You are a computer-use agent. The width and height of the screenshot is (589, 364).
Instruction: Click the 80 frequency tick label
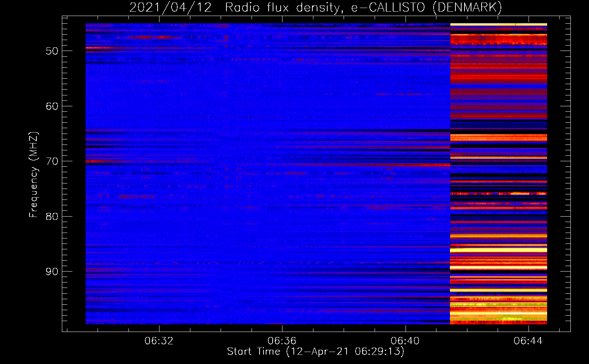(52, 217)
